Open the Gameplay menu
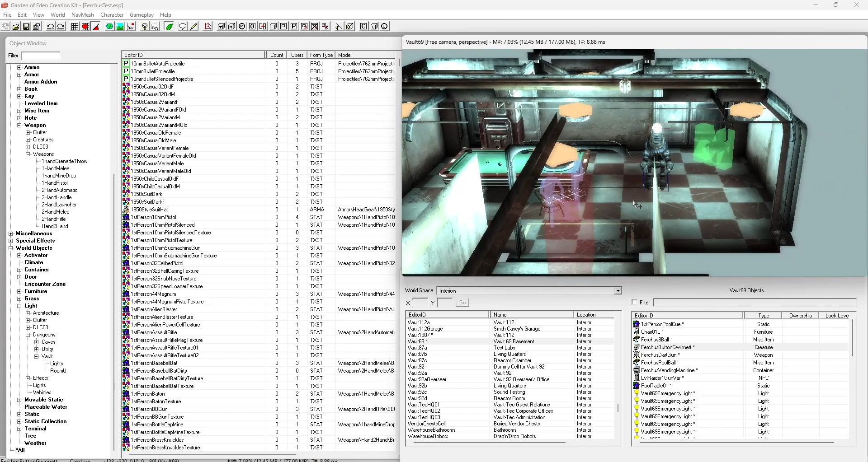This screenshot has height=462, width=868. (142, 15)
